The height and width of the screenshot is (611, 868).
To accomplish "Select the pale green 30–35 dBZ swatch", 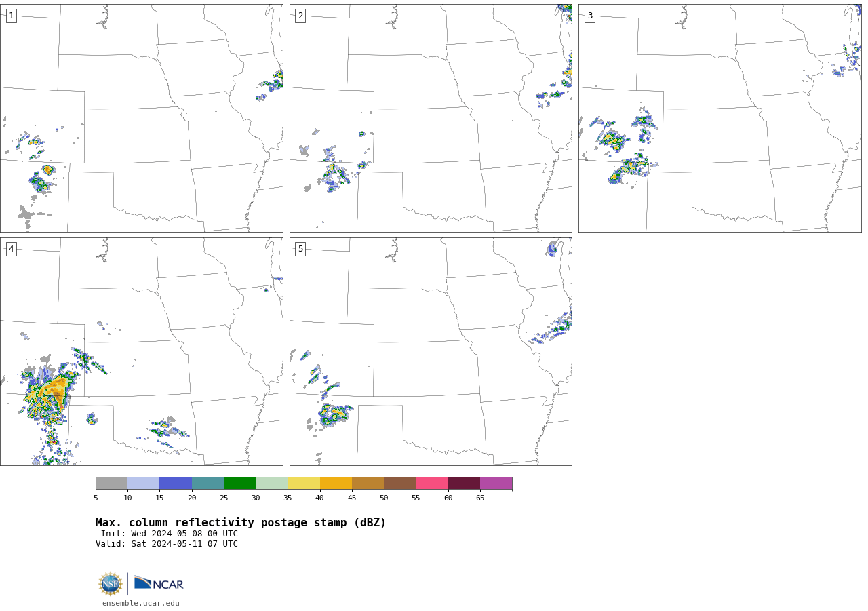I will coord(272,483).
